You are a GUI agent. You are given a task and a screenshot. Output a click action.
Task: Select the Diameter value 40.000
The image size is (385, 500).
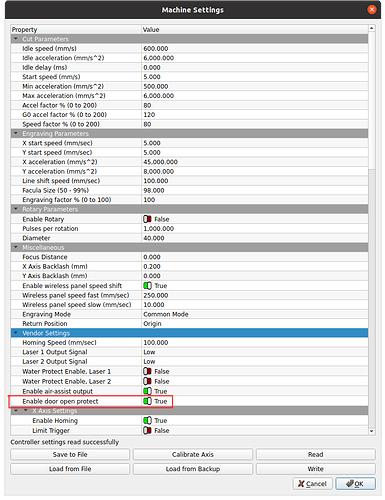point(154,238)
